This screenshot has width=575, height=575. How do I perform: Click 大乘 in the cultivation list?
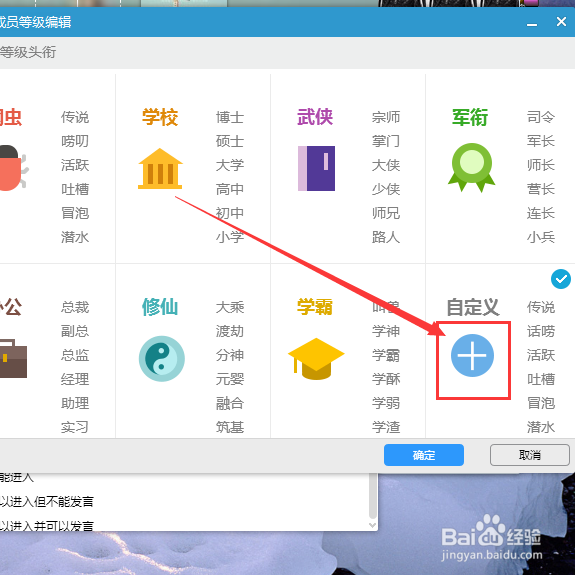(230, 307)
